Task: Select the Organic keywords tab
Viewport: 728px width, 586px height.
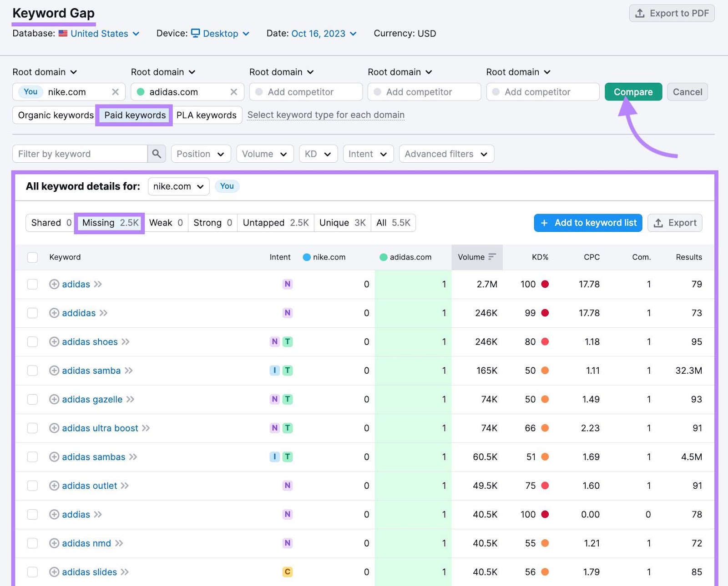Action: click(56, 115)
